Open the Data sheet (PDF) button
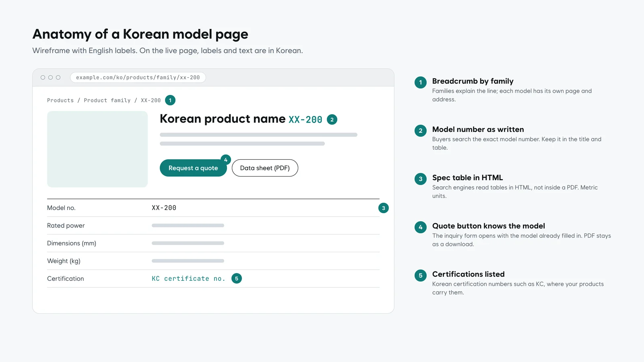 click(265, 168)
